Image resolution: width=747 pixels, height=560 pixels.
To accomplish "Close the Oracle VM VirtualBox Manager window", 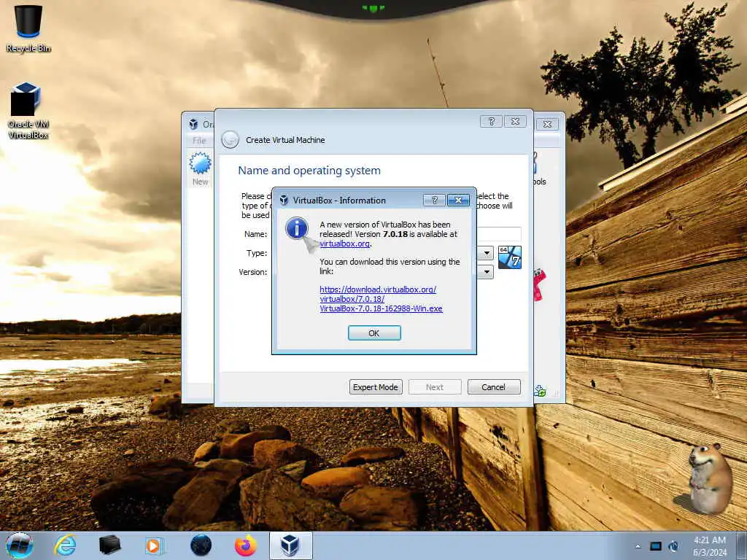I will [x=547, y=124].
